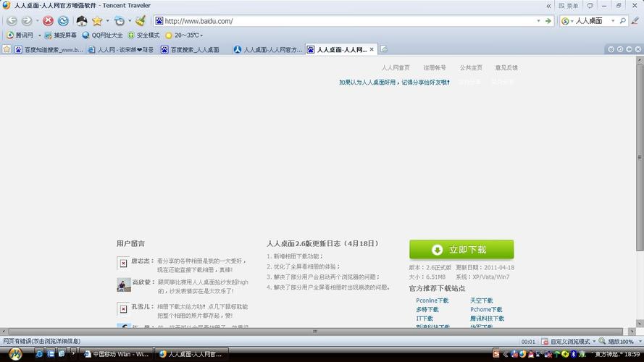Open the speech bubble feedback icon

coord(590,6)
